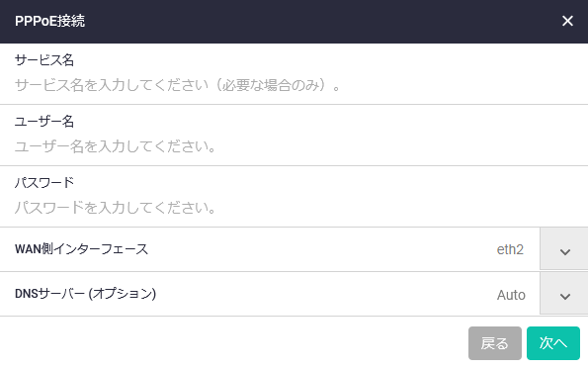
Task: Select the Auto DNS value
Action: tap(511, 295)
